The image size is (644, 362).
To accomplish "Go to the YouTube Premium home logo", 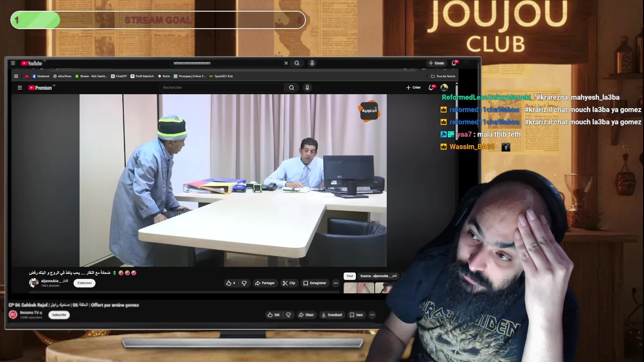I will coord(41,87).
